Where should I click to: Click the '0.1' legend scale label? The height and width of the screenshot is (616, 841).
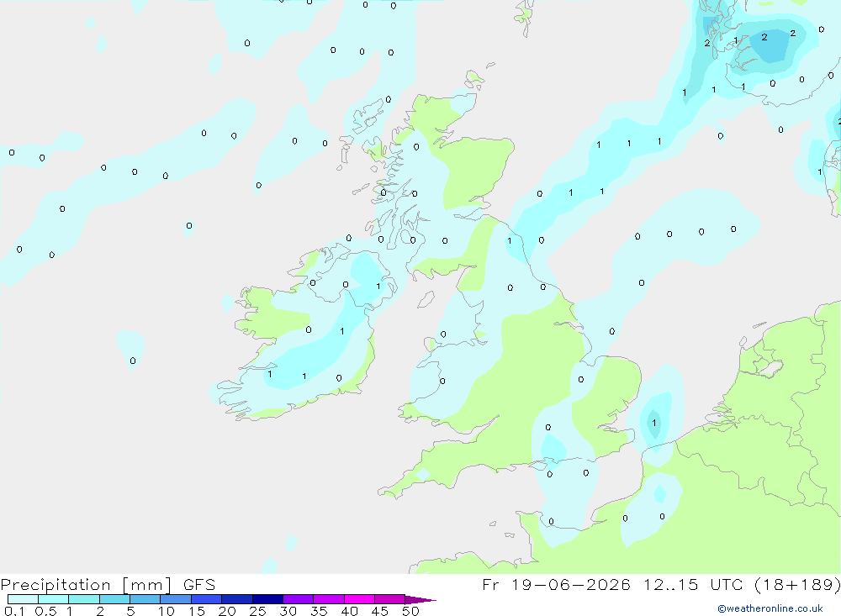pos(14,611)
